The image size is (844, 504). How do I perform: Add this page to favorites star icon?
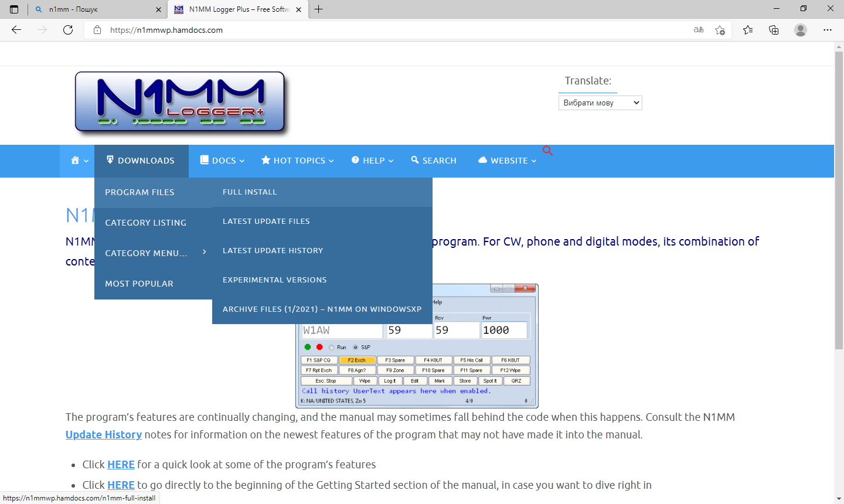tap(720, 30)
